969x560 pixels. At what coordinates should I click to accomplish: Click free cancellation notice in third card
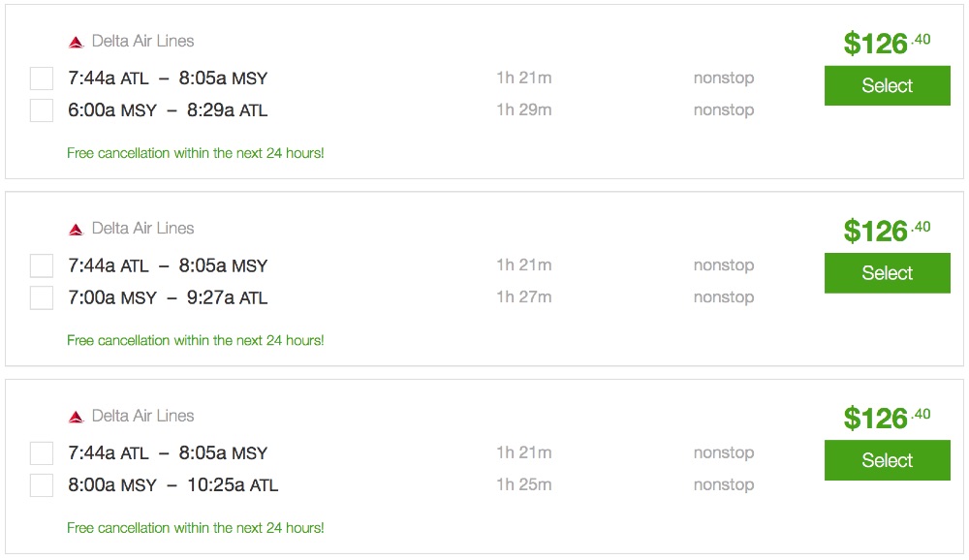(x=196, y=528)
